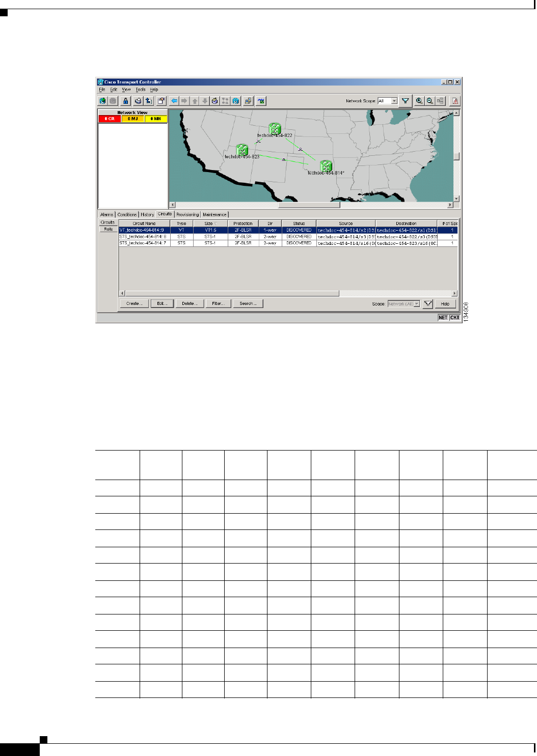Click the circuits table horizontal scrollbar

tap(232, 293)
